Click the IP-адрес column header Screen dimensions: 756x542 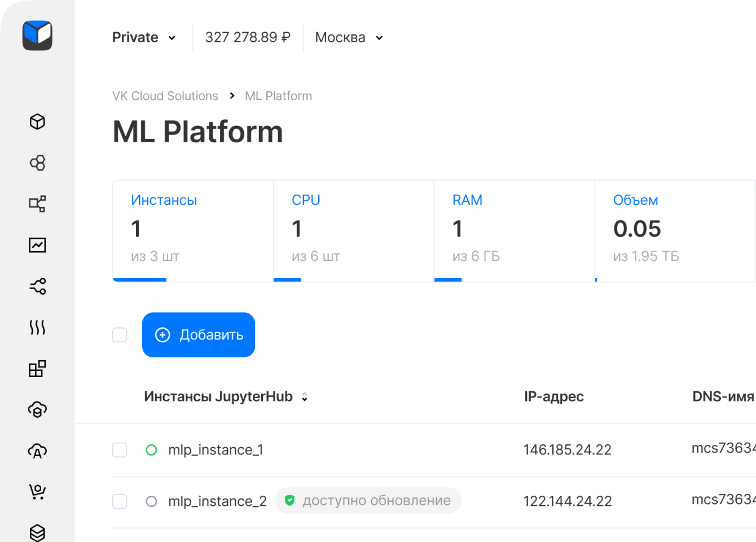click(x=554, y=397)
